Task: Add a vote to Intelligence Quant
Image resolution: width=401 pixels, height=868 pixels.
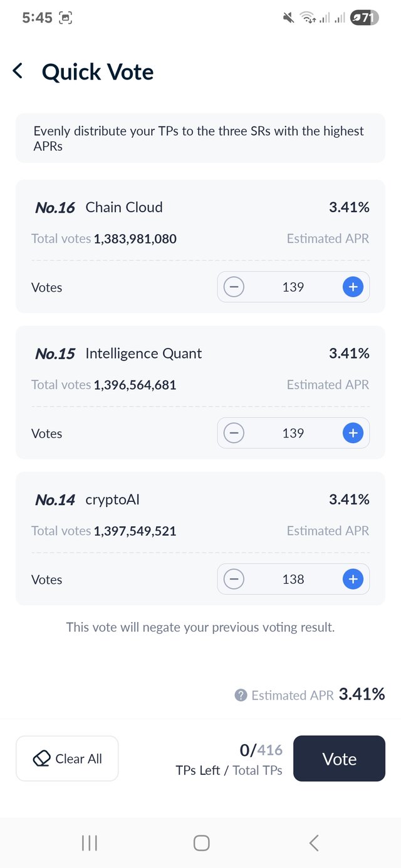Action: point(353,433)
